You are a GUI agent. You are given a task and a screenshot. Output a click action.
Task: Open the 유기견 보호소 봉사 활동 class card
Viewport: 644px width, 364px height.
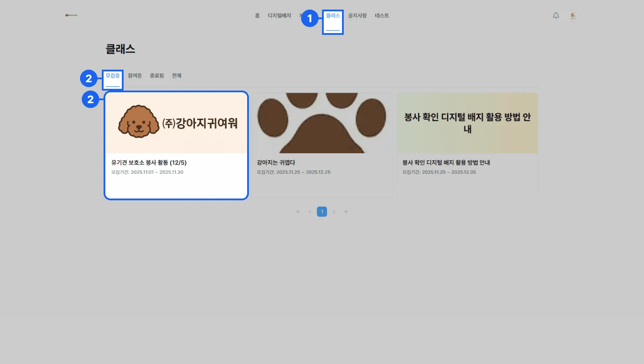click(176, 145)
